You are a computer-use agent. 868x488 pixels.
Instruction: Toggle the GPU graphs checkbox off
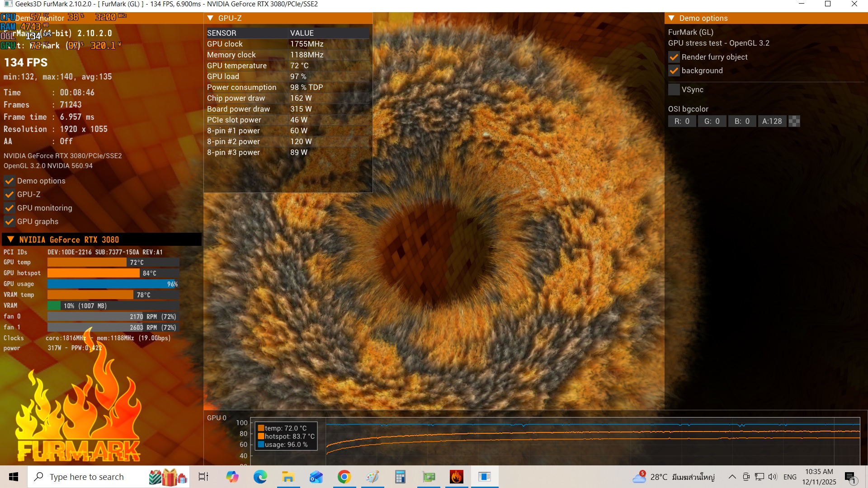pyautogui.click(x=9, y=221)
